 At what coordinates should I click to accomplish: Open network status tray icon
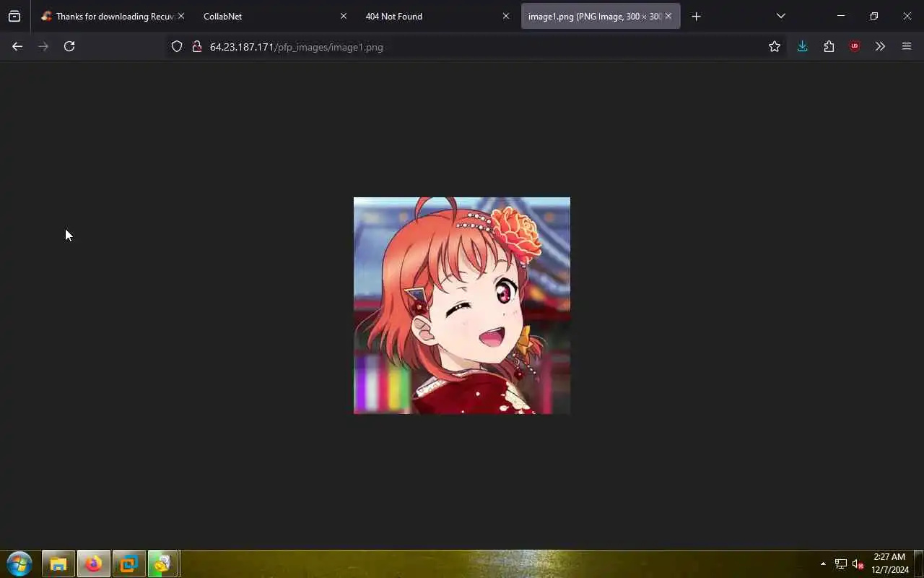(841, 564)
